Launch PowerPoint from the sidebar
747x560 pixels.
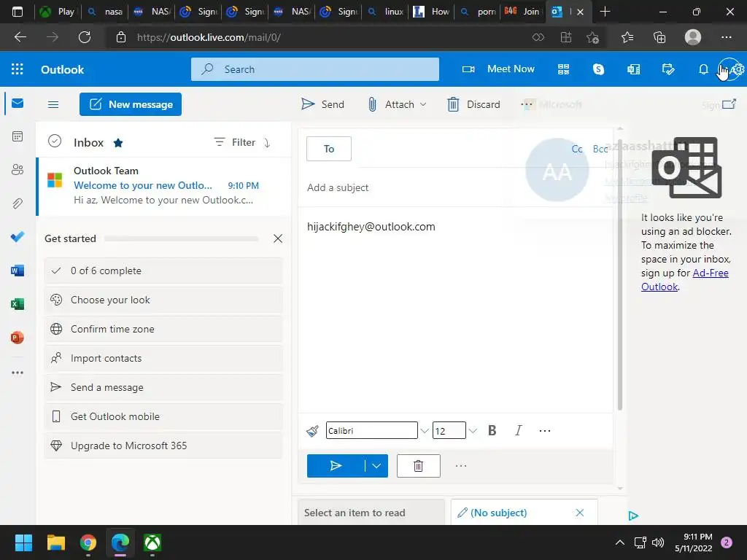point(18,338)
